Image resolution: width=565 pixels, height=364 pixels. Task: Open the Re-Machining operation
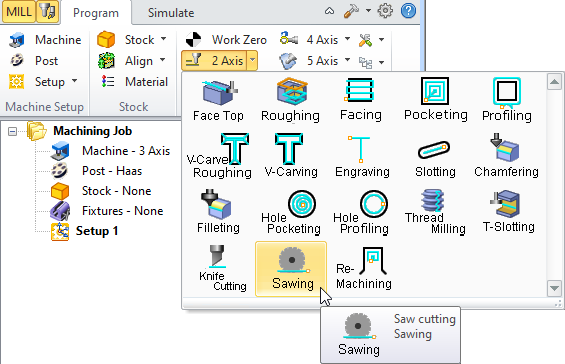(x=363, y=268)
